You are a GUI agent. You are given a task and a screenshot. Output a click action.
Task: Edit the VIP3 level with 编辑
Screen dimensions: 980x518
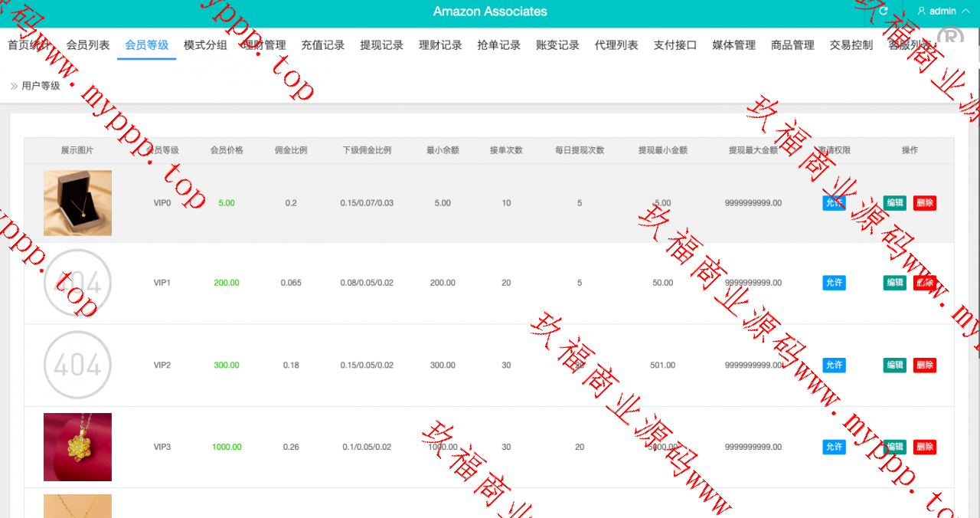point(894,447)
